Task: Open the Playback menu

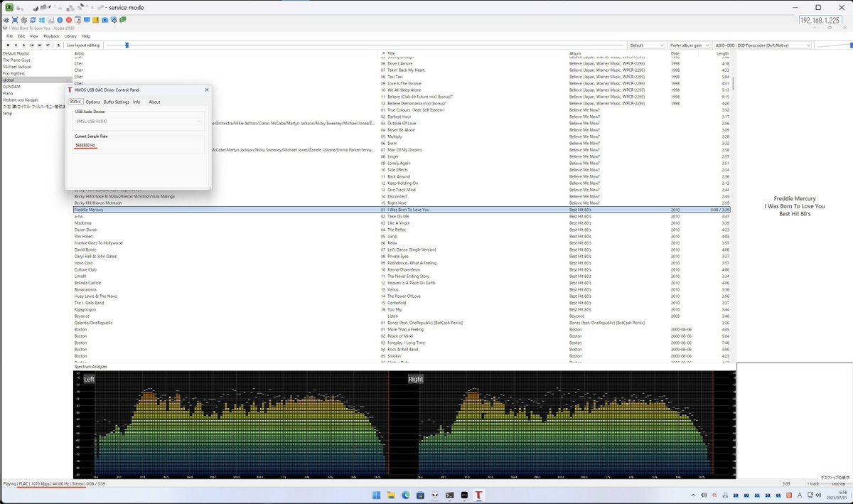Action: tap(51, 36)
